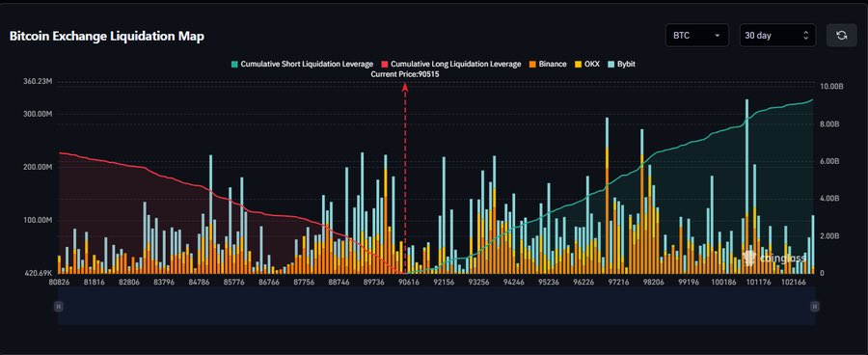Click the 300.00M left axis value
This screenshot has width=868, height=355.
pos(38,114)
